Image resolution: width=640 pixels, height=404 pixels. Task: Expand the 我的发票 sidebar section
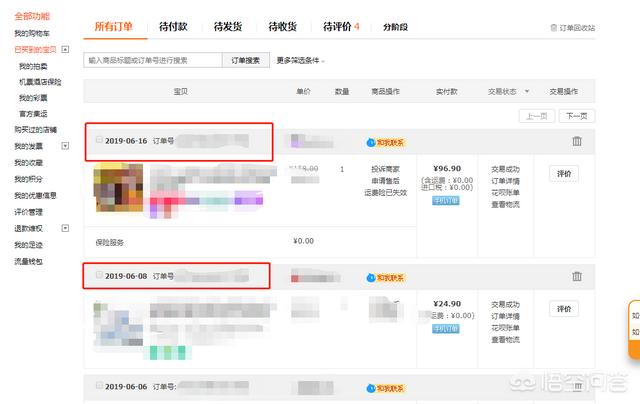(65, 146)
